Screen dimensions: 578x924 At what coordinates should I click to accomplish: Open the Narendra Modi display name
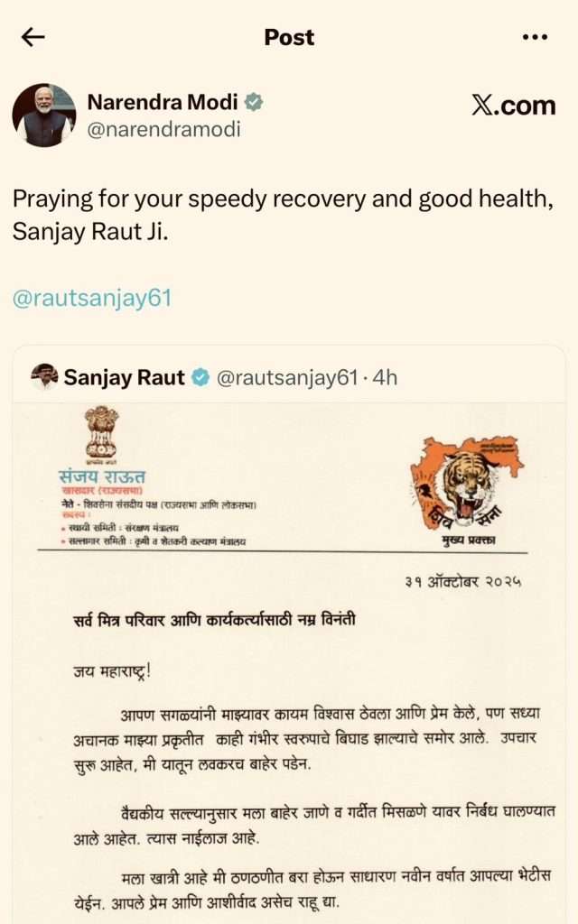click(x=163, y=102)
